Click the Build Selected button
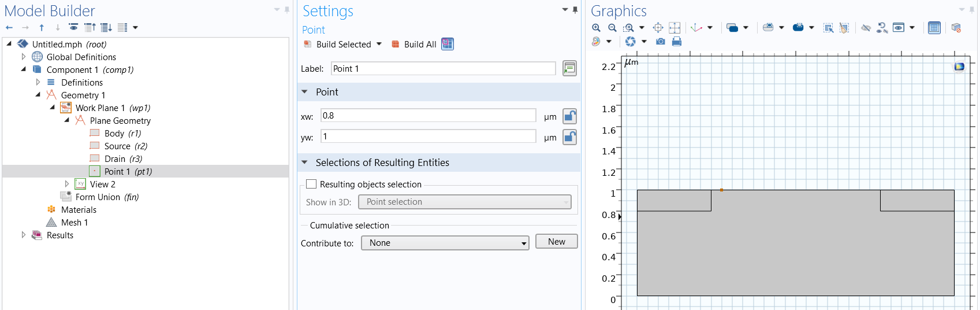 tap(343, 45)
